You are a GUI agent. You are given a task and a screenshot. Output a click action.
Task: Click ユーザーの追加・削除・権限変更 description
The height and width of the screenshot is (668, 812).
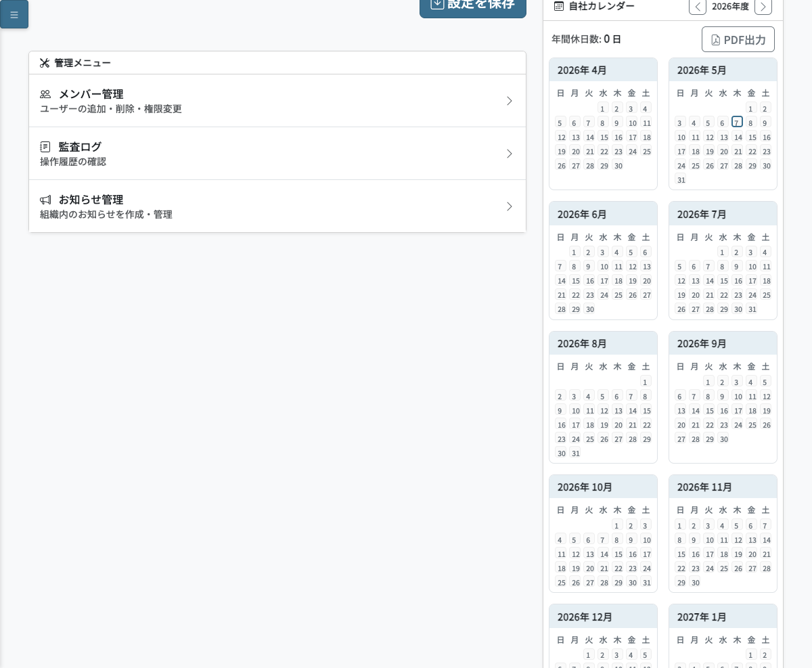(111, 108)
